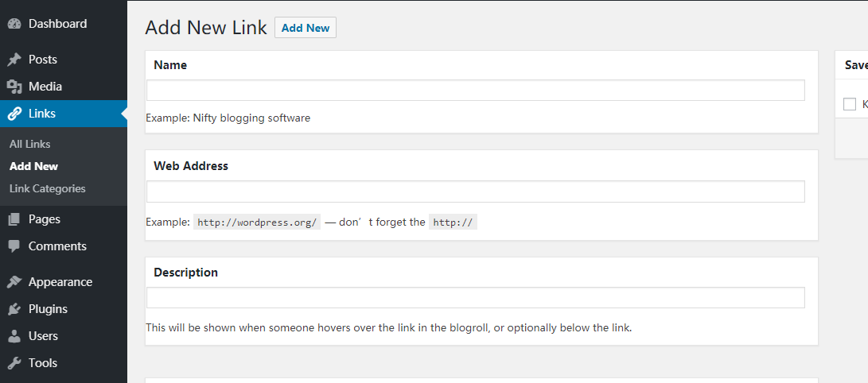This screenshot has height=383, width=868.
Task: Click the Appearance paintbrush icon
Action: 14,282
